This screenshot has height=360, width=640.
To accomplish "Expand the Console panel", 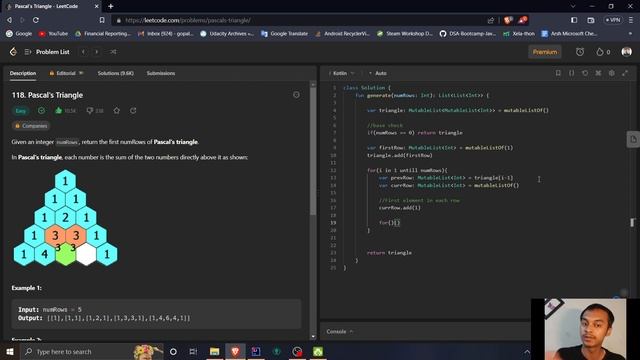I will click(340, 331).
